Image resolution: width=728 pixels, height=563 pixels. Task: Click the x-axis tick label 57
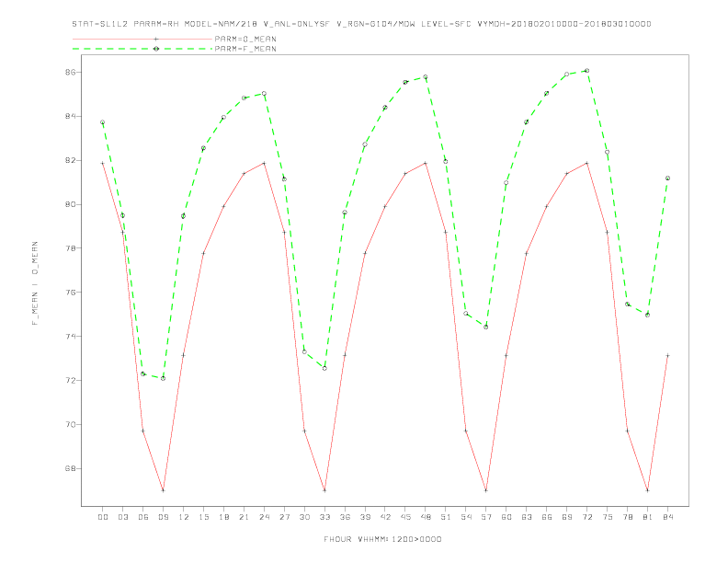point(486,517)
